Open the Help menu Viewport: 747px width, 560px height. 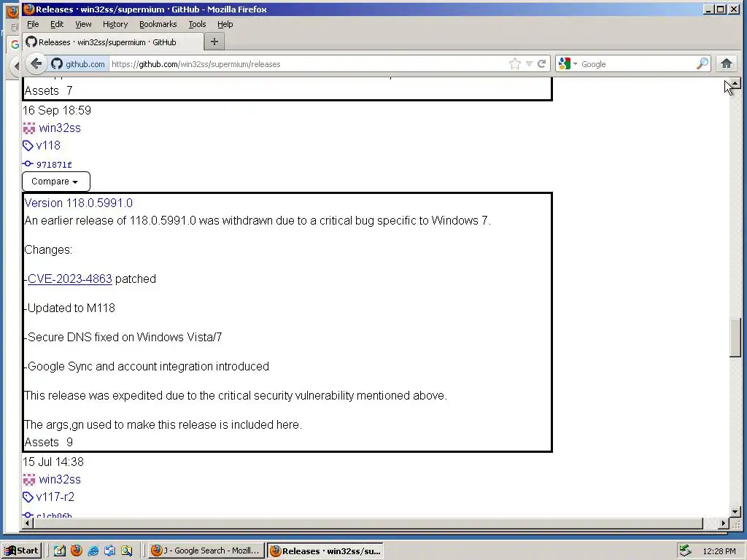tap(225, 24)
